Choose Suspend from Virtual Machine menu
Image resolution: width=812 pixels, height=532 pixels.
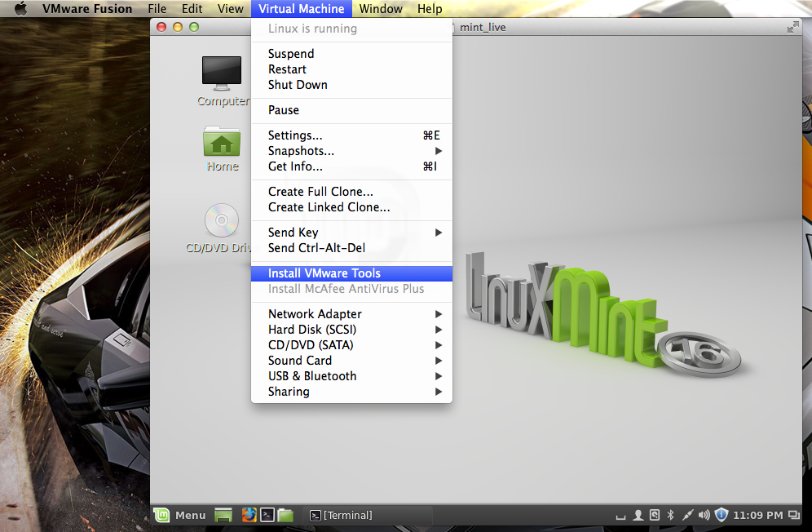(291, 54)
